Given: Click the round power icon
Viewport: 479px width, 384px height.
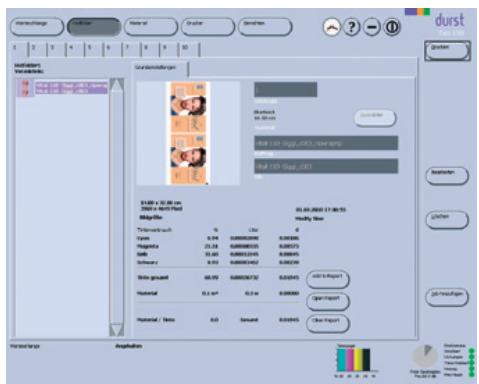Looking at the screenshot, I should [392, 27].
